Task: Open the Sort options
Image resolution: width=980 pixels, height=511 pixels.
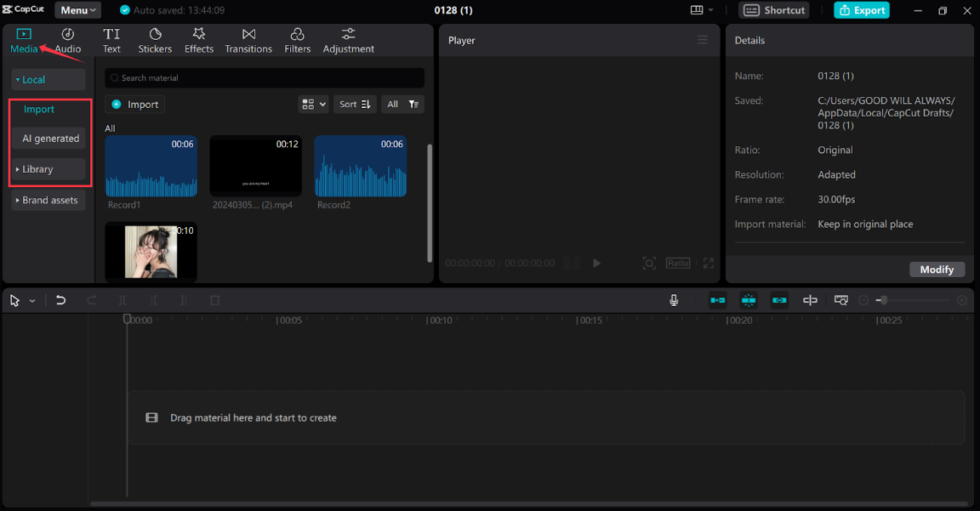Action: click(355, 105)
